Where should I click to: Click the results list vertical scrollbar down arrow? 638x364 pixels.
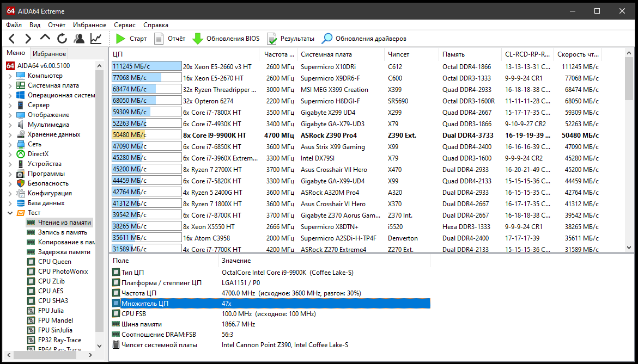pos(629,247)
